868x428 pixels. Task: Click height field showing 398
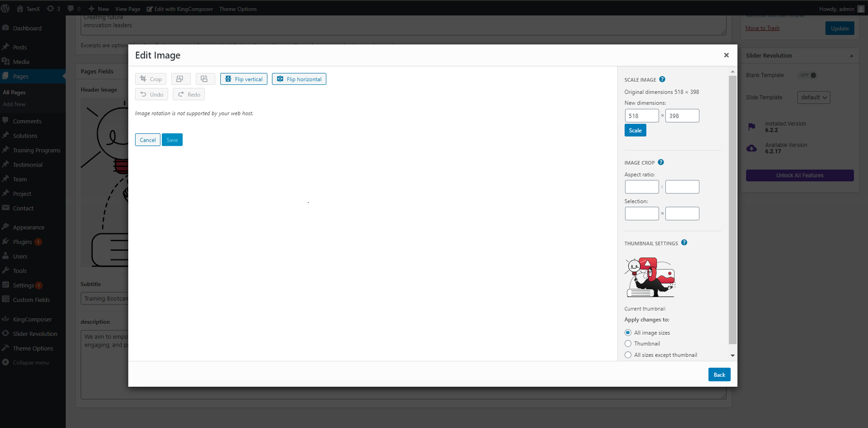[682, 115]
